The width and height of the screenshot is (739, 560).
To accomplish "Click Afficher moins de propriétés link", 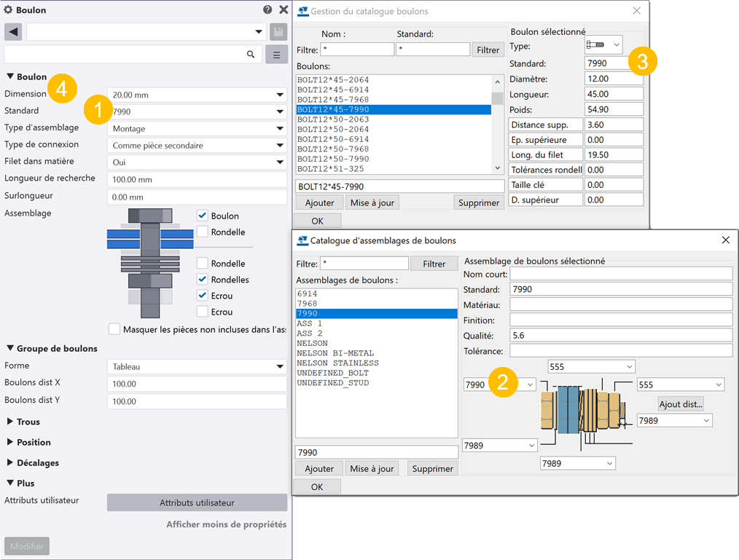I will (x=226, y=524).
